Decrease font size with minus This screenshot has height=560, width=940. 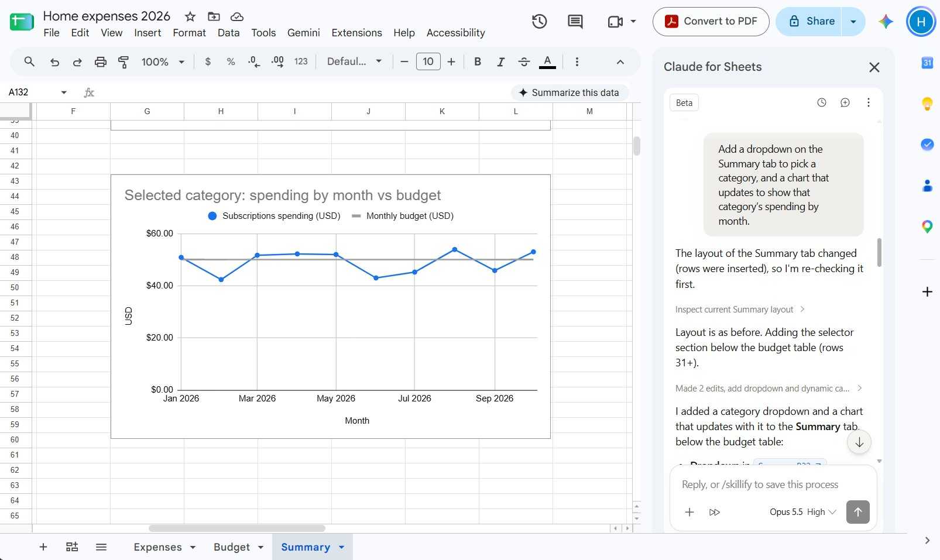click(404, 61)
